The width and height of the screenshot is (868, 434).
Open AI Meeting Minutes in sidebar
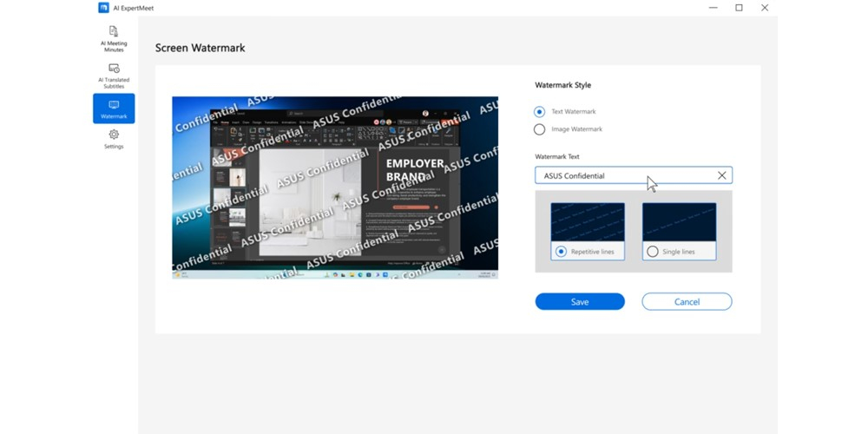pos(114,39)
